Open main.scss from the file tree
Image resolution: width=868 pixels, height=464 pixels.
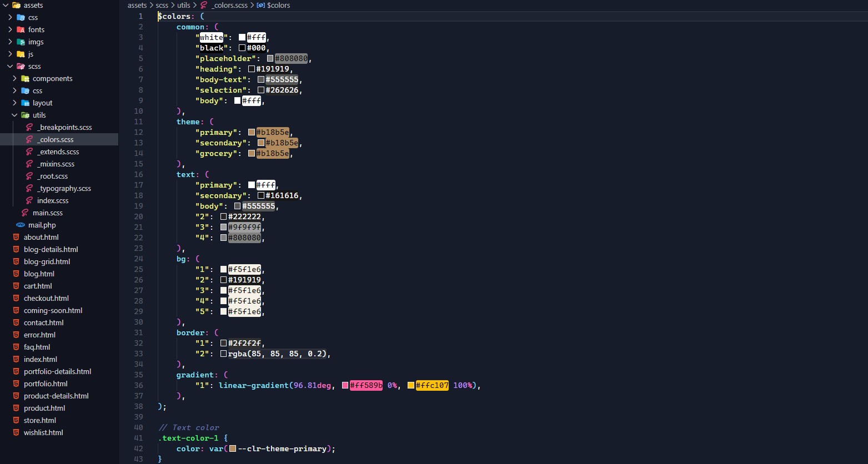click(48, 213)
